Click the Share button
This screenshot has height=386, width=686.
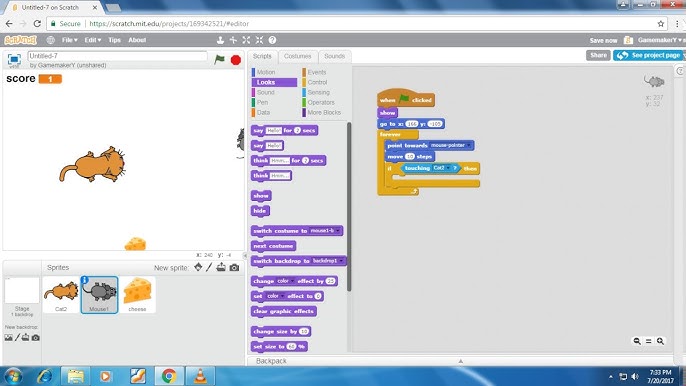pyautogui.click(x=598, y=55)
